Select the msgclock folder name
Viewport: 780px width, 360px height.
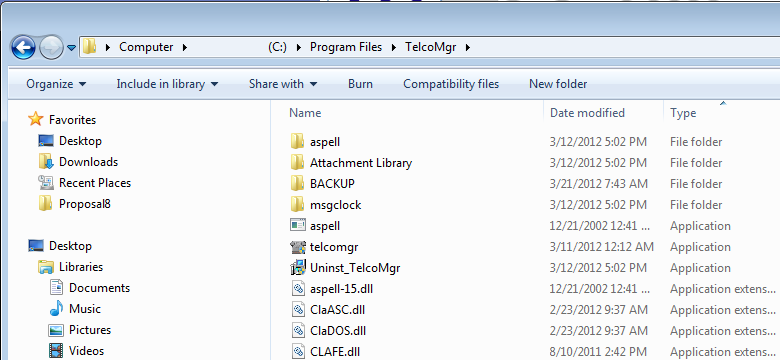335,204
